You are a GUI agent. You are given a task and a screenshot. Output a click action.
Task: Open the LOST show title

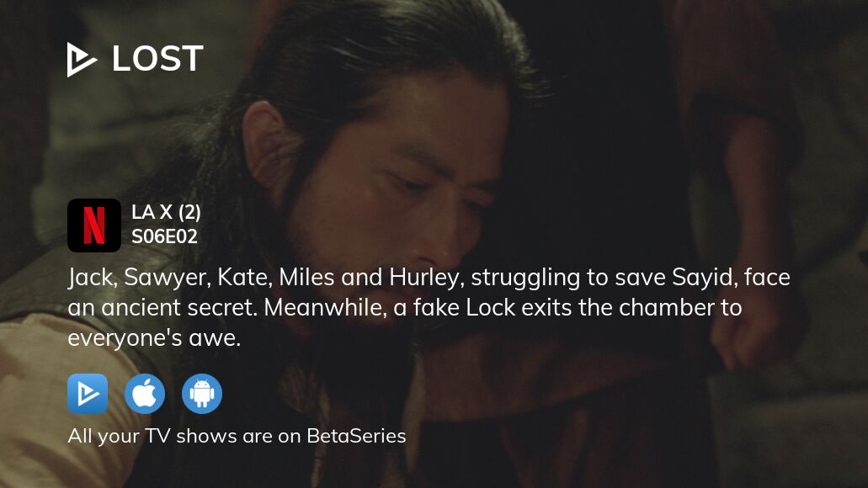(x=157, y=59)
